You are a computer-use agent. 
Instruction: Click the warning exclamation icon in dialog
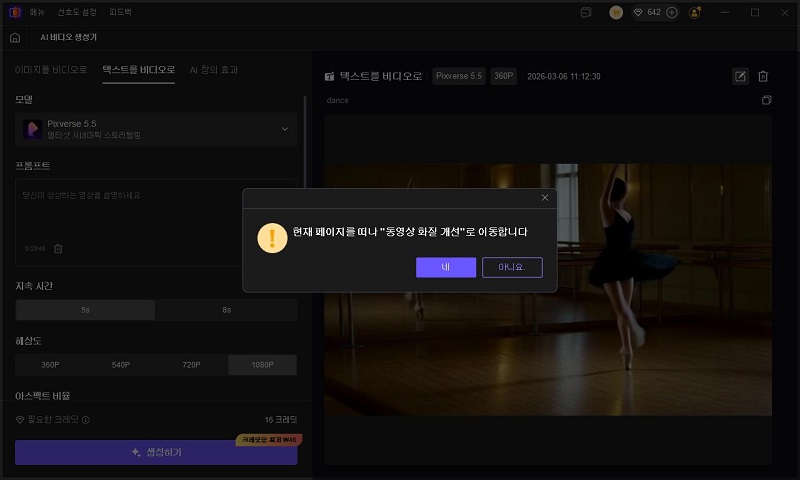(272, 238)
